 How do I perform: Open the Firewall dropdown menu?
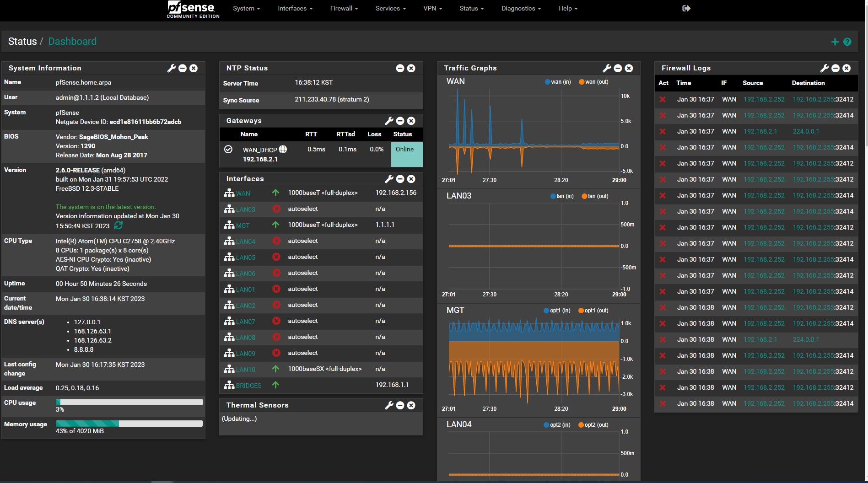[344, 8]
